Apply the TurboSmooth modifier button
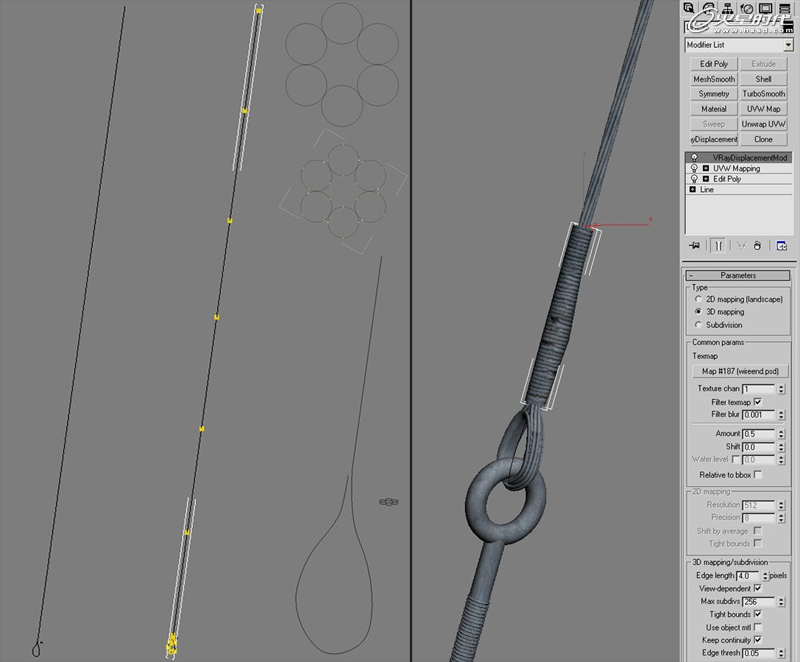800x662 pixels. 763,94
